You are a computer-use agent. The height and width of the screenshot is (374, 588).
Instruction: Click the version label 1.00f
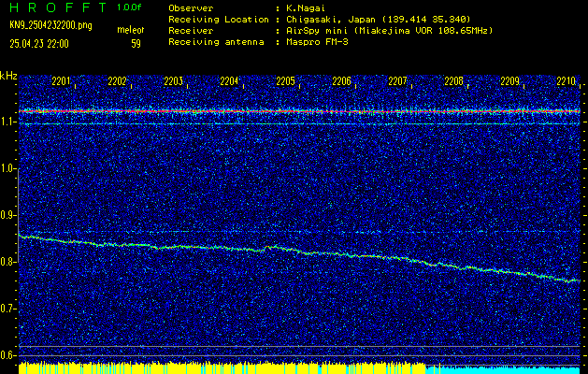tap(129, 7)
